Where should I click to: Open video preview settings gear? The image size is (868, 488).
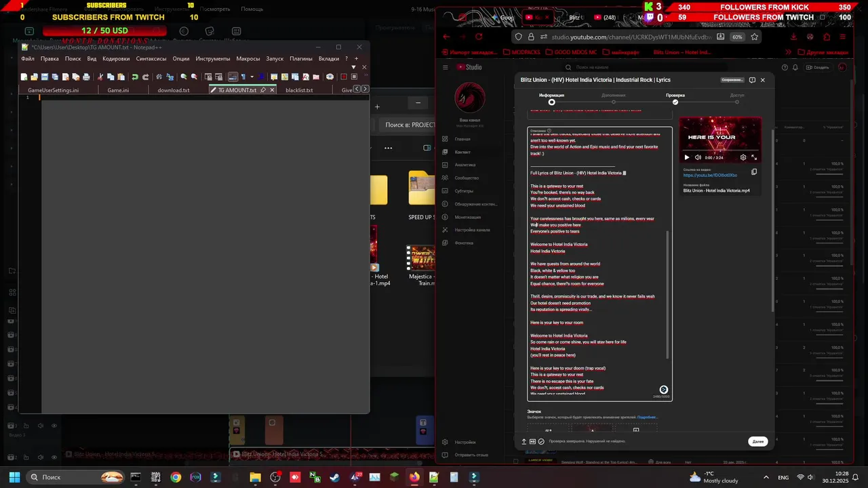(x=743, y=157)
